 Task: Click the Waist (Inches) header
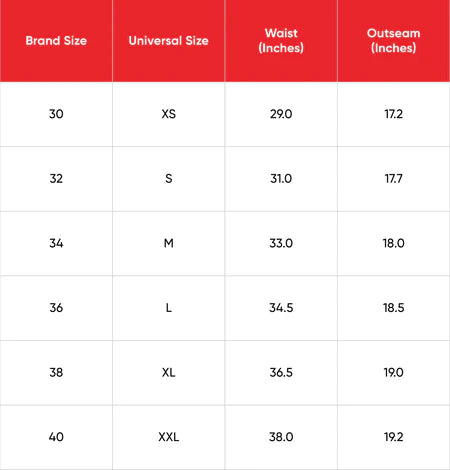[281, 41]
